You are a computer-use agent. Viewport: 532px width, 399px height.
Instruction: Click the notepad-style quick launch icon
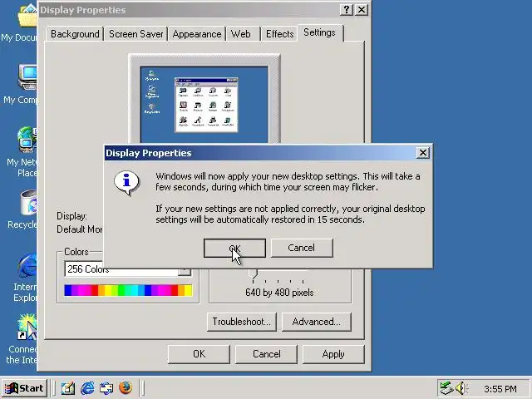(x=68, y=388)
